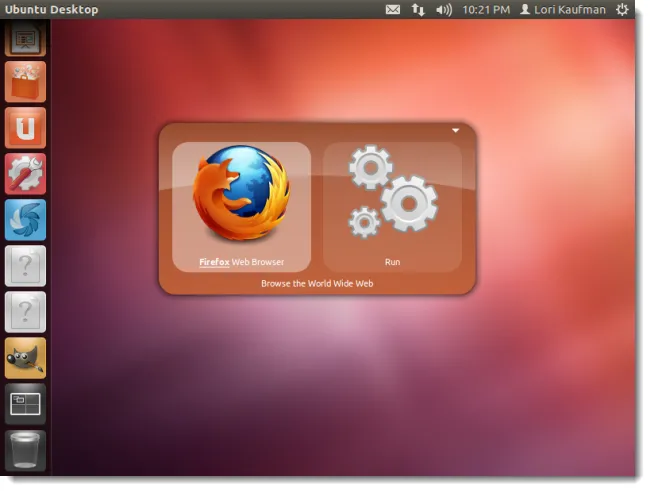The height and width of the screenshot is (491, 650).
Task: Open the Lori Kaufman user menu
Action: click(562, 10)
